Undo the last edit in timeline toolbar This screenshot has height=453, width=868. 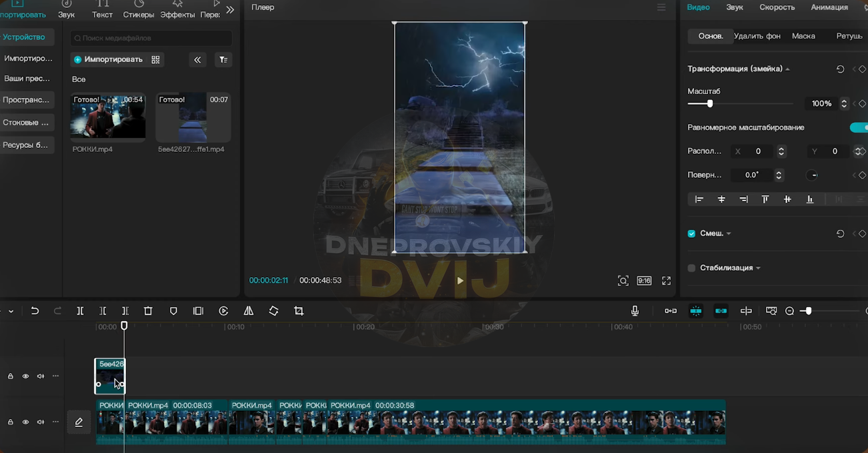click(x=35, y=311)
